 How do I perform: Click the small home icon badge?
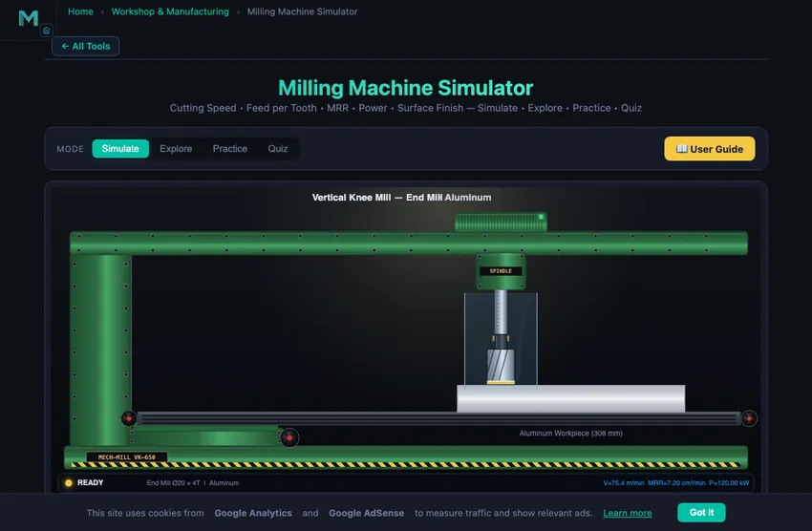tap(47, 31)
